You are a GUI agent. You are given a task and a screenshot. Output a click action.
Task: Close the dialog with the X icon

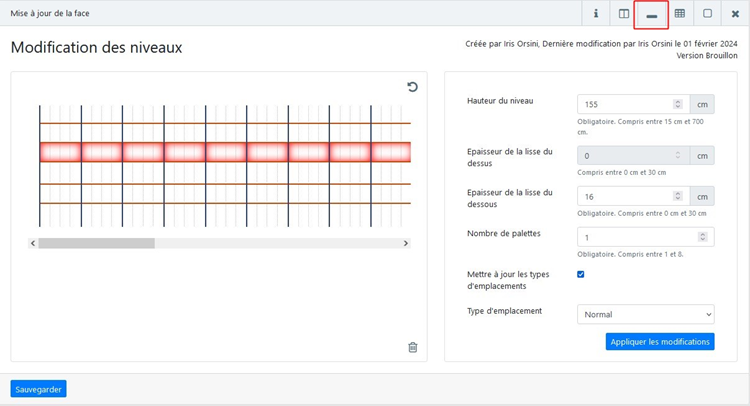[735, 14]
